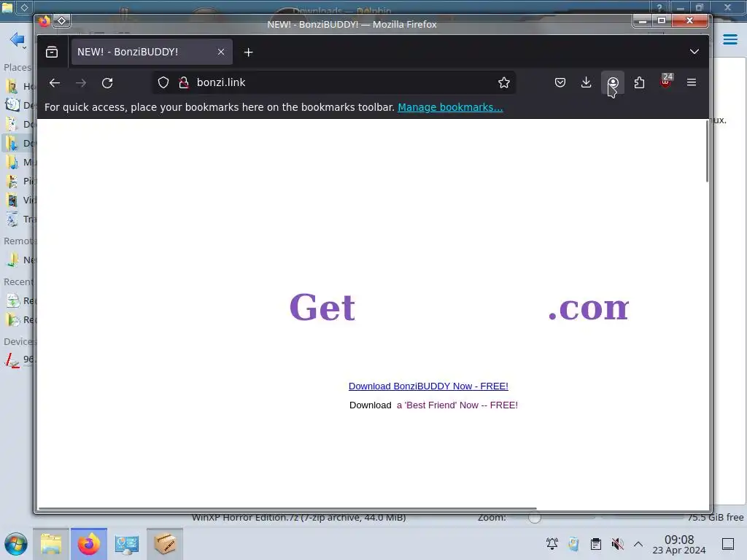Screen dimensions: 747x560
Task: Open notifications bell in system tray
Action: point(551,544)
